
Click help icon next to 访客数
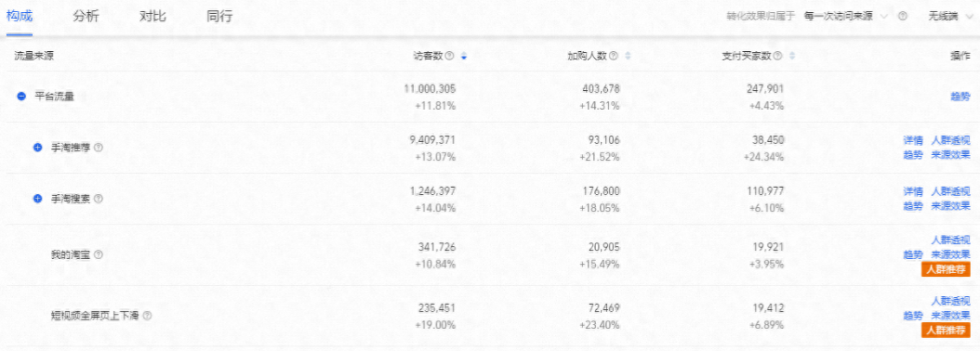pos(449,56)
